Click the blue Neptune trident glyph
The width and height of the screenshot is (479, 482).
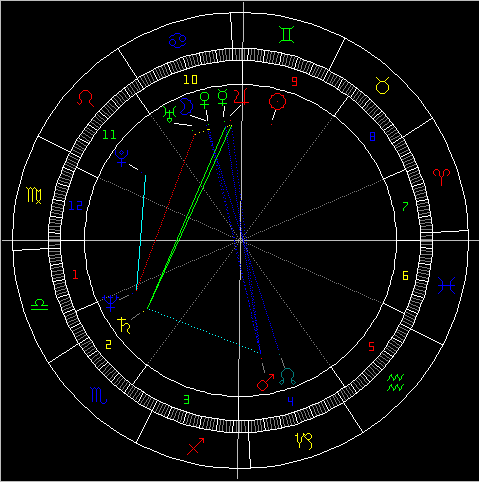pyautogui.click(x=111, y=303)
